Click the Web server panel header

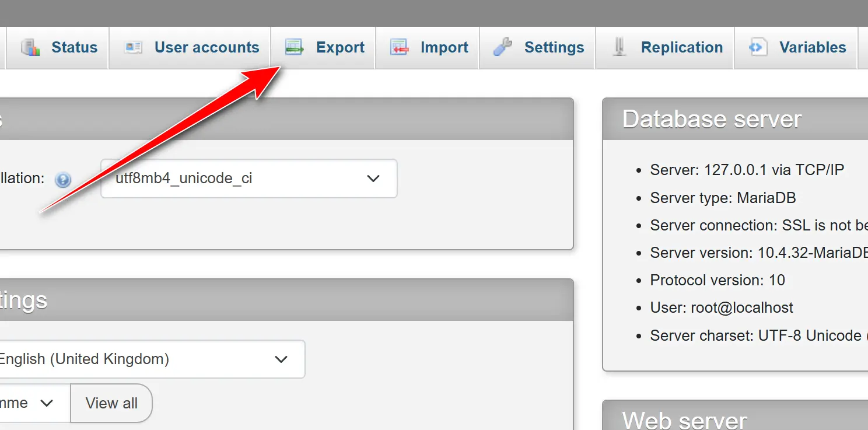pyautogui.click(x=684, y=420)
